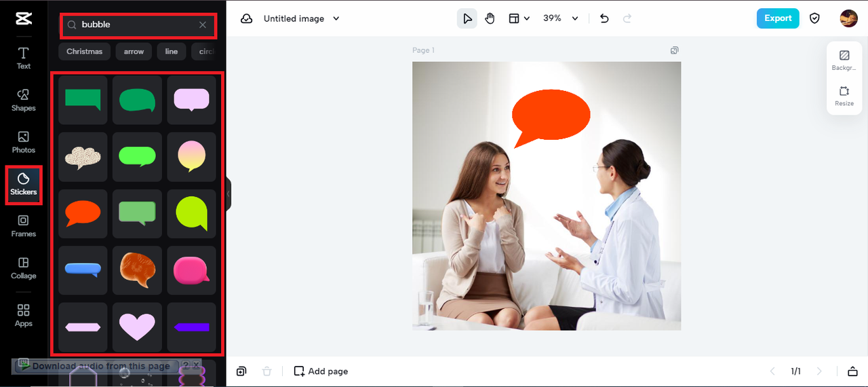Open the 39% zoom dropdown

(561, 18)
